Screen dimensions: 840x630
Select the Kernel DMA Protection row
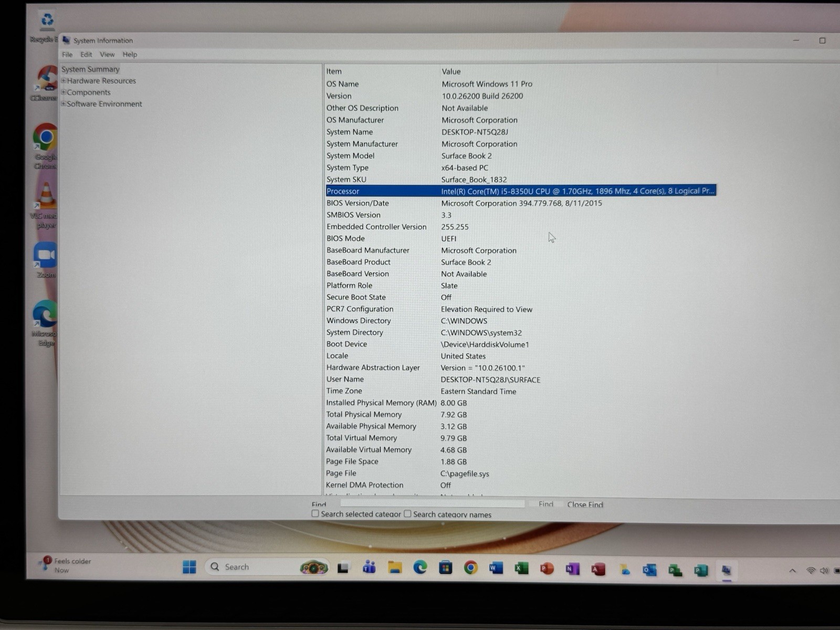point(521,485)
